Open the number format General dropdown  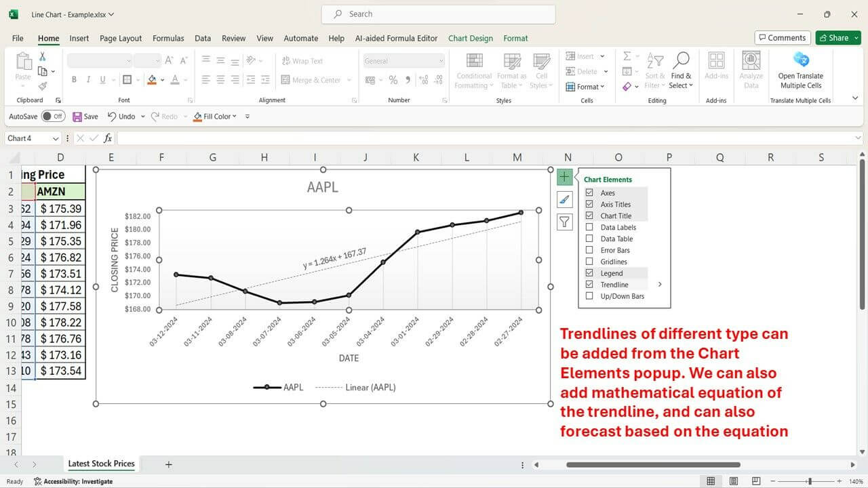(441, 61)
